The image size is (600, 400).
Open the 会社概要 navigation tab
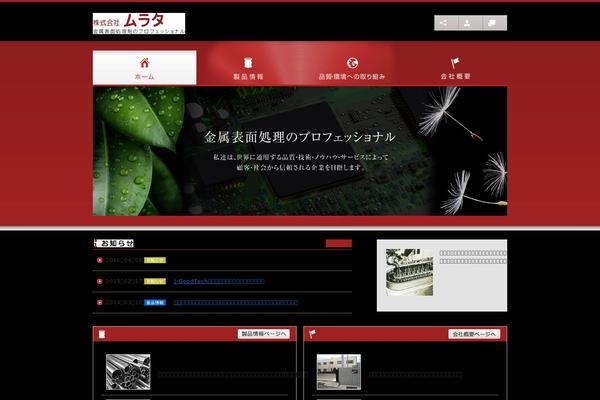tap(455, 68)
